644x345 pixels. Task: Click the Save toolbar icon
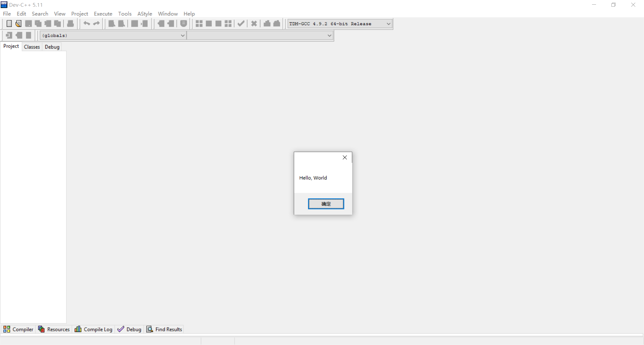coord(28,23)
